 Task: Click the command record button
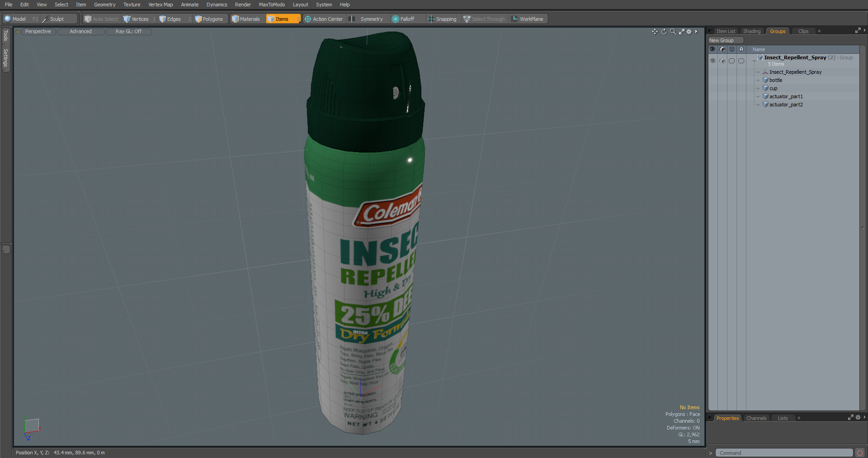[x=860, y=453]
